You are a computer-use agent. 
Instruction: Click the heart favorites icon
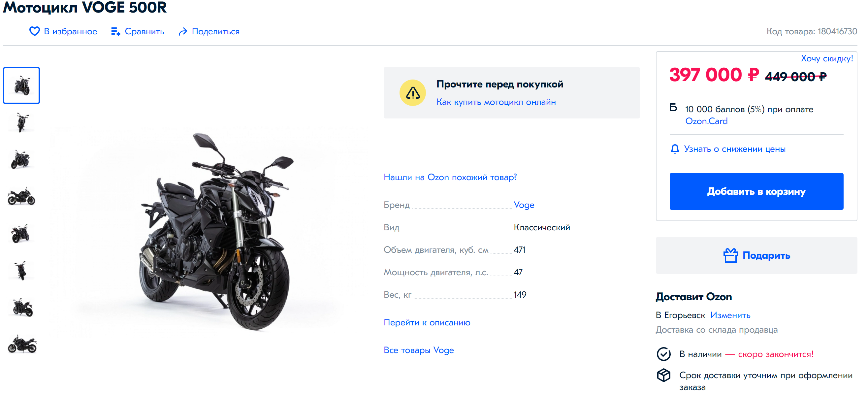pyautogui.click(x=34, y=31)
